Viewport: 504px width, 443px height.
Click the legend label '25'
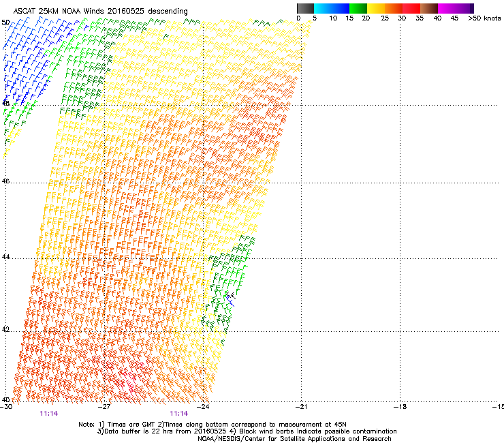tap(385, 18)
